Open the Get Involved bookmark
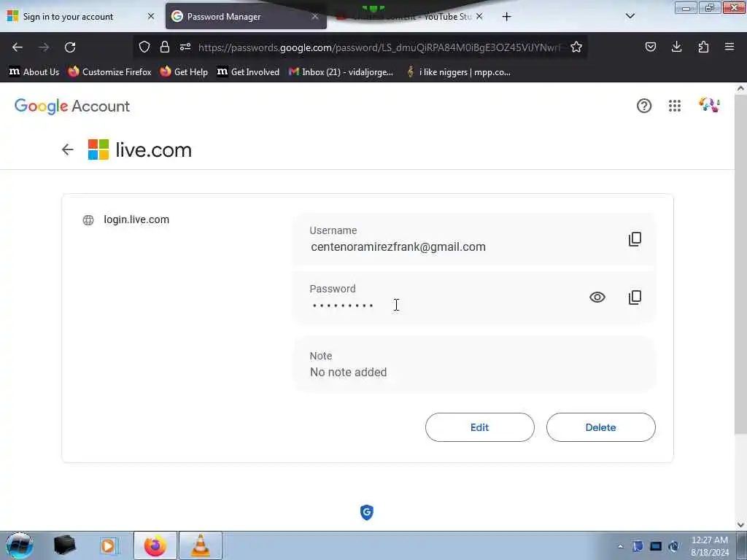The width and height of the screenshot is (747, 560). click(248, 72)
